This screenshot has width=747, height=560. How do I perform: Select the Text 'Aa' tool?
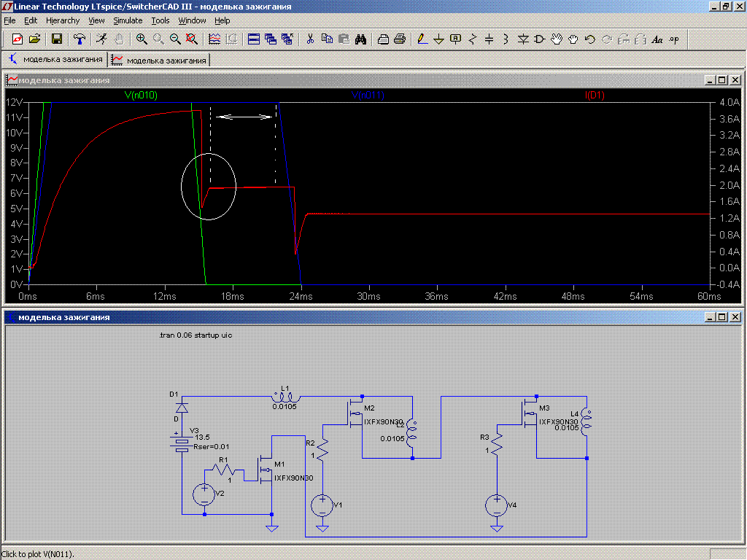click(657, 39)
